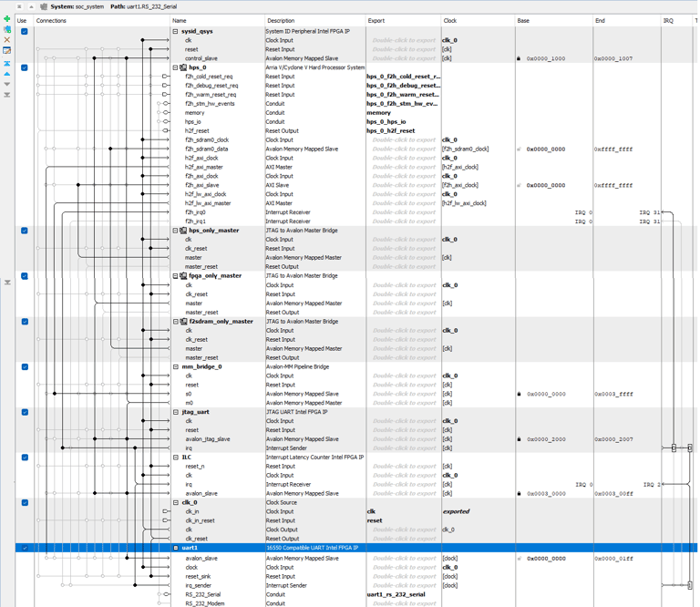Screen dimensions: 700x607
Task: Click the Name column header
Action: [218, 21]
